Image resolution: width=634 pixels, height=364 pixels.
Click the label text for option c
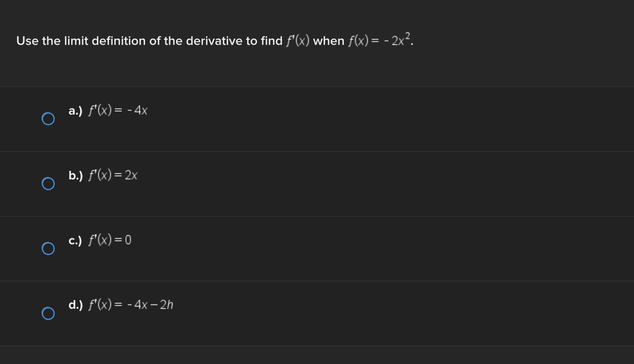pos(75,240)
